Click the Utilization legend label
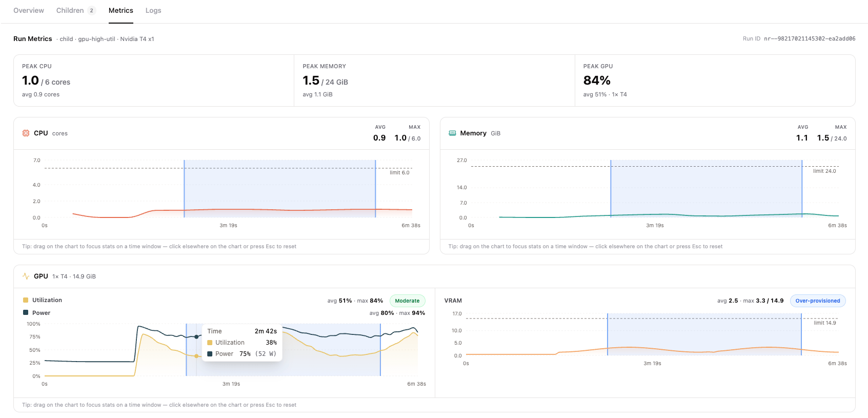This screenshot has width=868, height=418. pos(47,300)
